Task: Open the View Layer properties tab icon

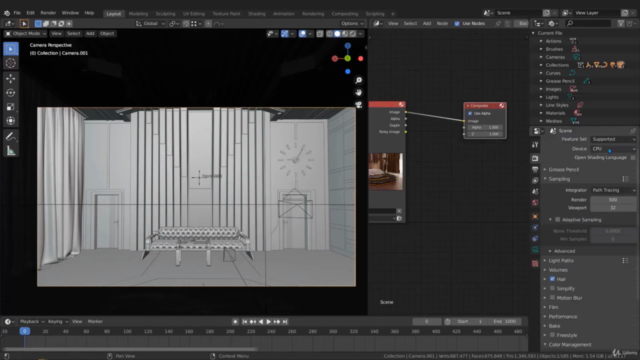Action: pyautogui.click(x=535, y=180)
